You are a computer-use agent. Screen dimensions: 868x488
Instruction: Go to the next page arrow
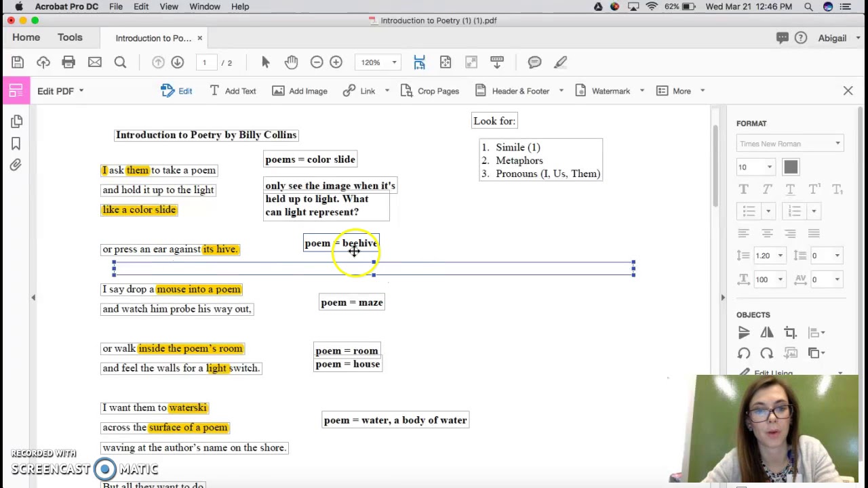click(x=177, y=62)
